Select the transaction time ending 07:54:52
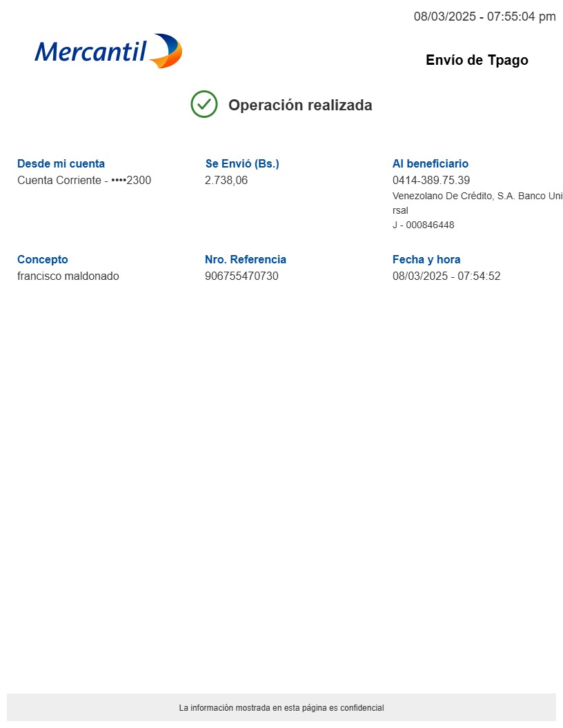The width and height of the screenshot is (563, 728). [446, 276]
